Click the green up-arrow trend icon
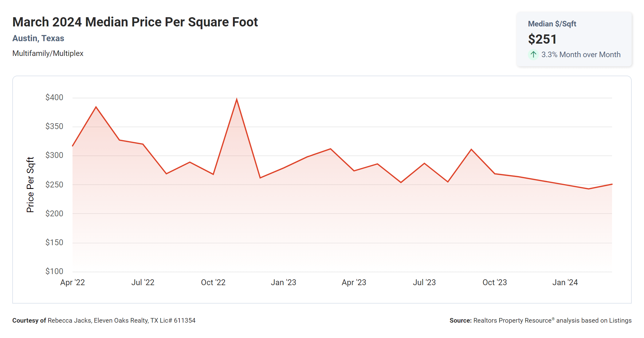The image size is (644, 338). [x=533, y=55]
